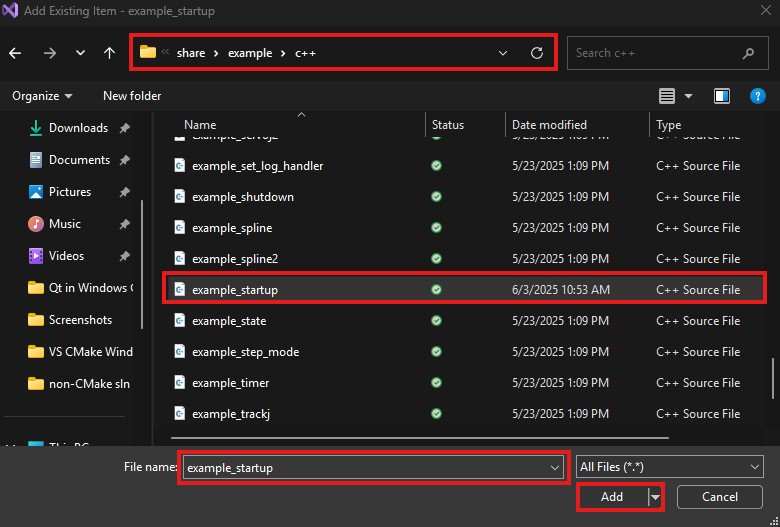Sort files by the Type column

pyautogui.click(x=669, y=125)
